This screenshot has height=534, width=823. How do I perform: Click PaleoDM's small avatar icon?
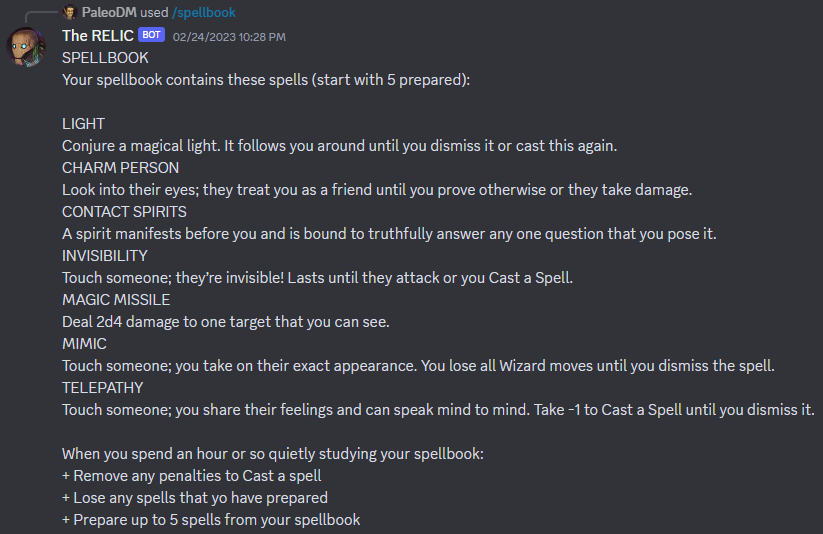(70, 12)
